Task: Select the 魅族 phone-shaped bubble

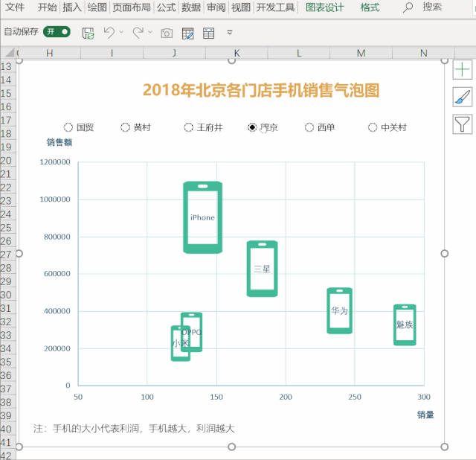Action: 405,325
